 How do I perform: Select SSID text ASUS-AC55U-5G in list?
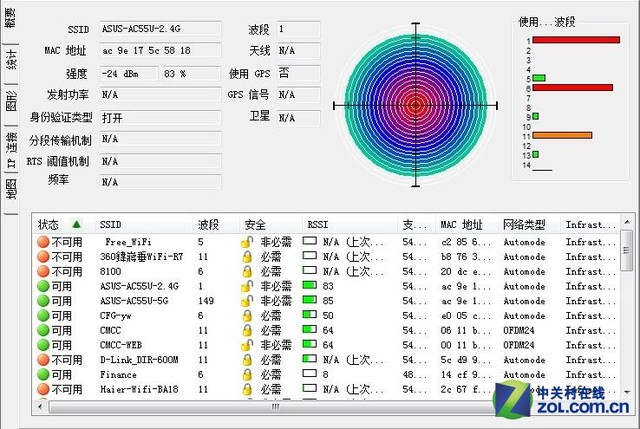pyautogui.click(x=134, y=301)
